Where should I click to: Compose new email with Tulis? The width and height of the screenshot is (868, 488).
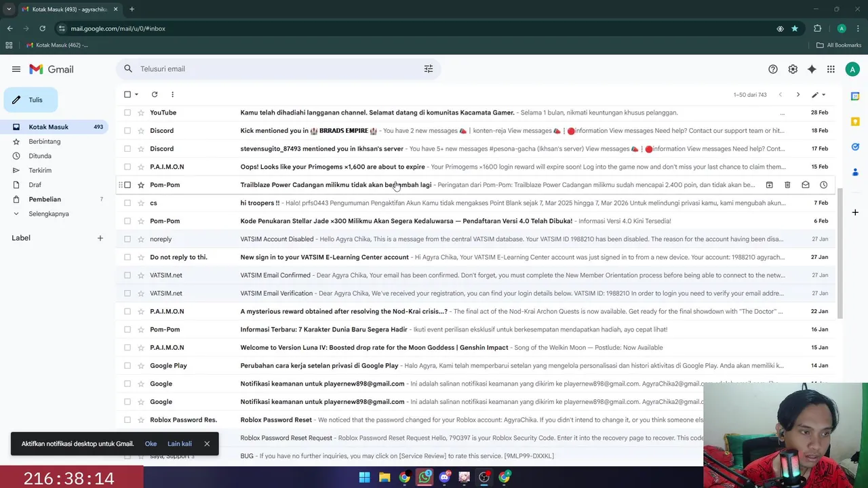[31, 100]
